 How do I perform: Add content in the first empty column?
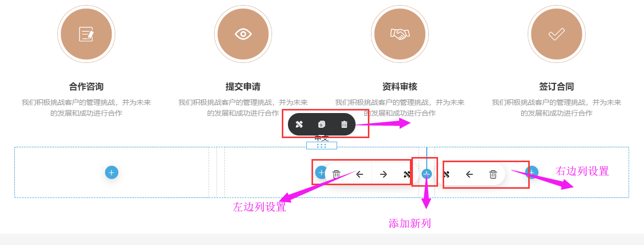click(112, 172)
